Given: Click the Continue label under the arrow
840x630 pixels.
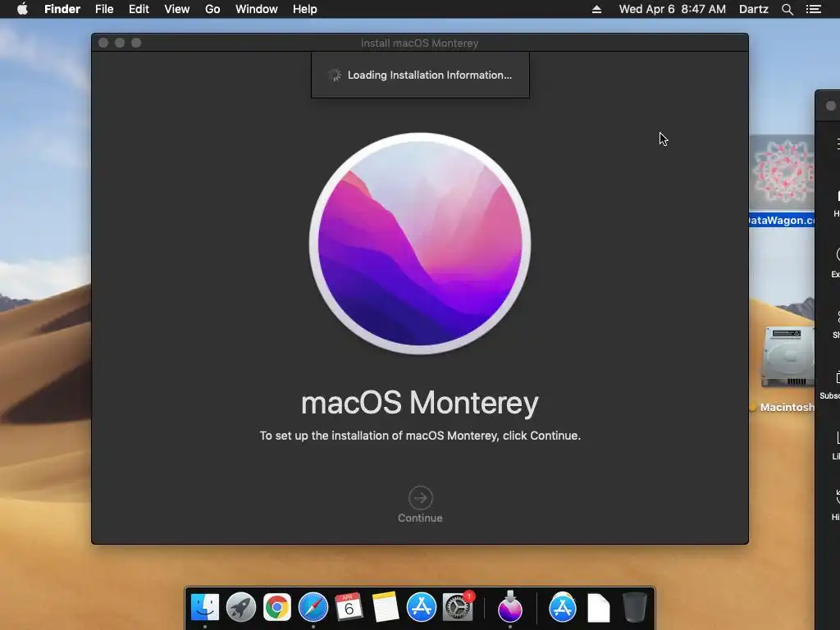Looking at the screenshot, I should coord(420,518).
